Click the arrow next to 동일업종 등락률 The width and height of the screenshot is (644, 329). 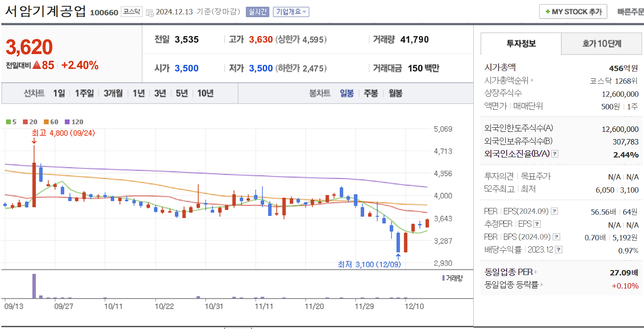(x=542, y=285)
